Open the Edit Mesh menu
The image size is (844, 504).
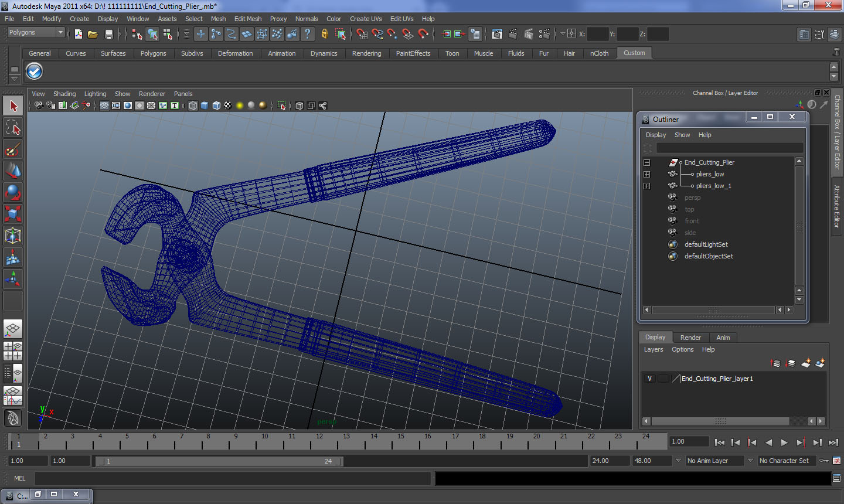click(x=248, y=19)
